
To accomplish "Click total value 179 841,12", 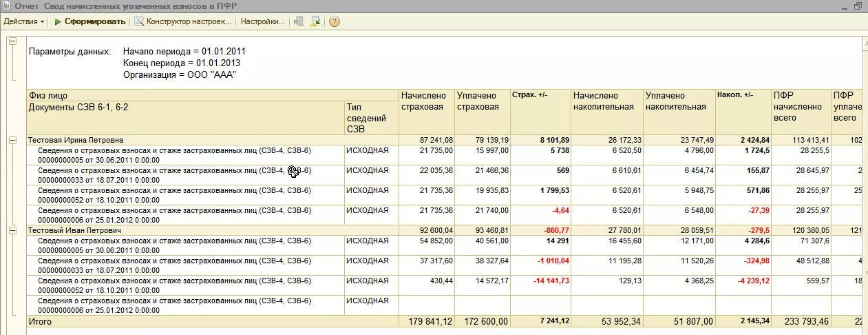I will click(x=430, y=321).
